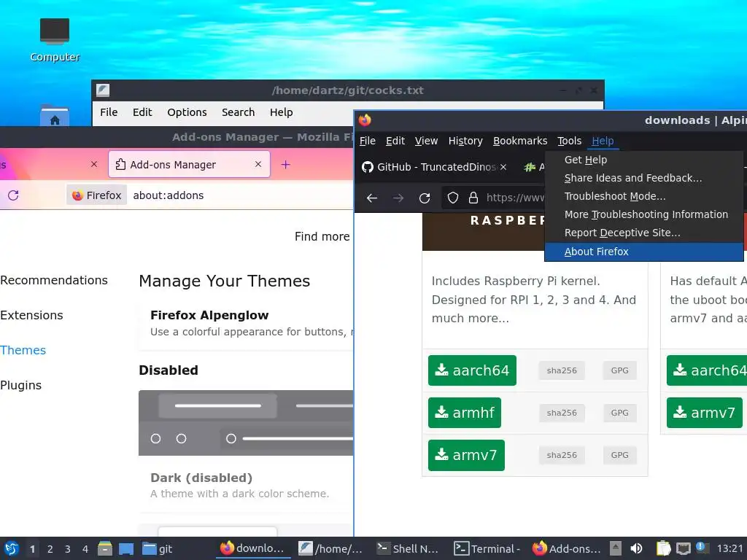Screen dimensions: 747x560
Task: Reload the page in the Add-ons Manager window
Action: click(13, 195)
